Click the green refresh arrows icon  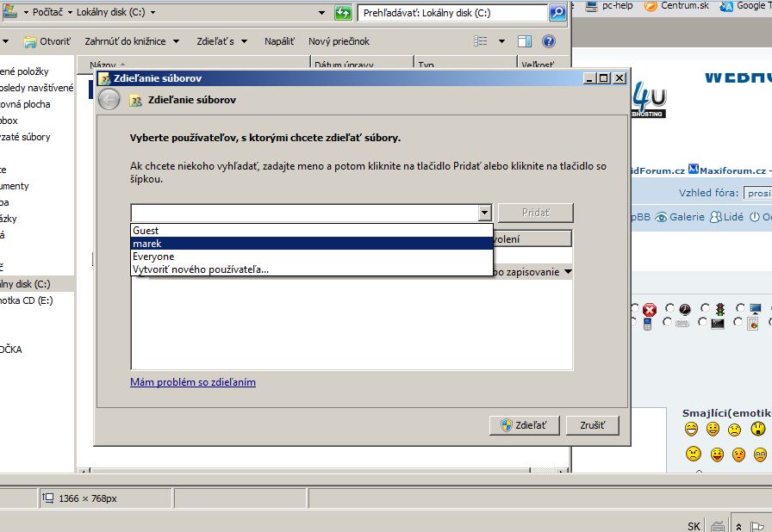tap(343, 13)
